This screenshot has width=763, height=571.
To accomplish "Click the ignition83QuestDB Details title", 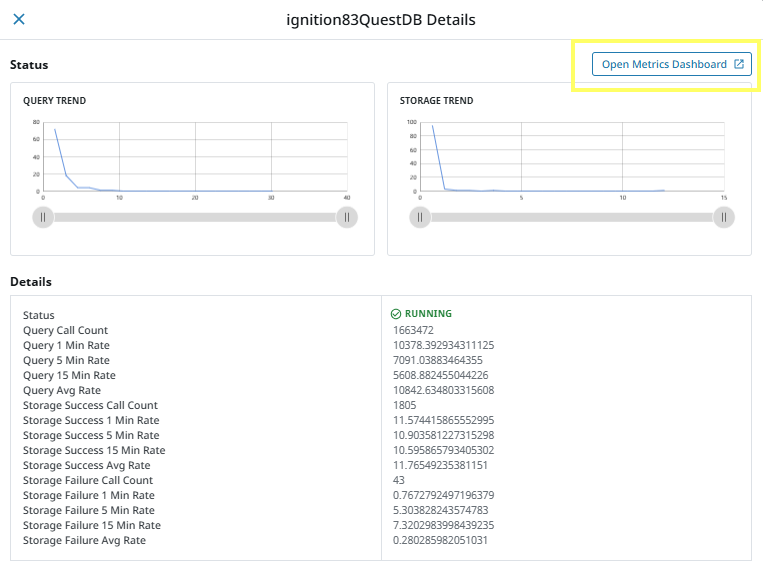I will coord(381,20).
